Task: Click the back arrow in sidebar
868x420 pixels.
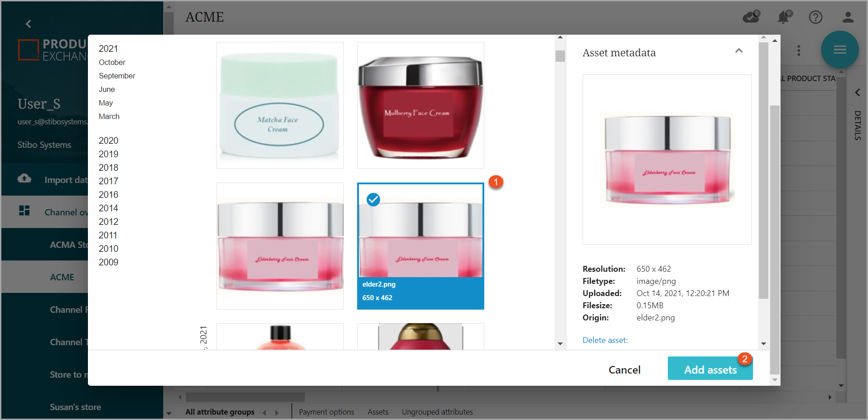Action: click(28, 24)
